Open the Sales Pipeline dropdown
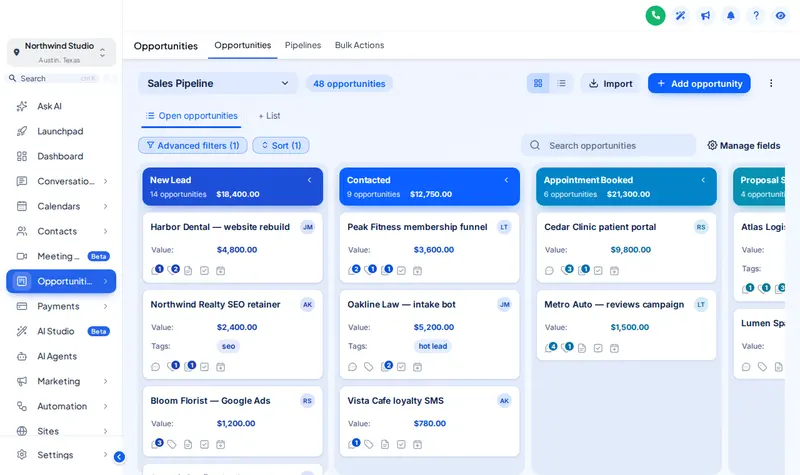The width and height of the screenshot is (800, 475). point(218,83)
